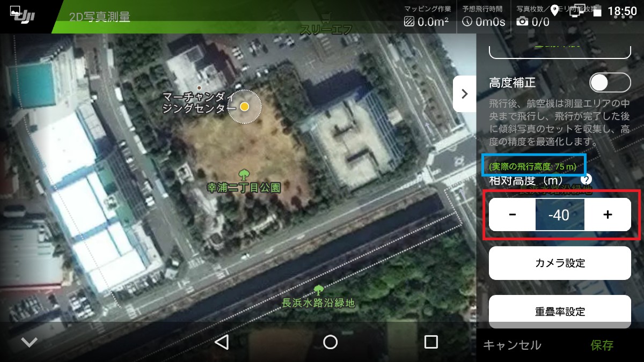The height and width of the screenshot is (362, 644).
Task: Collapse navigation bar with down chevron
Action: pos(29,343)
